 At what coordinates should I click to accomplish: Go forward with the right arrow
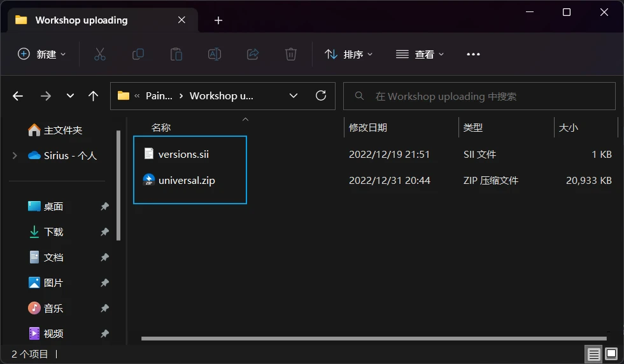(46, 96)
